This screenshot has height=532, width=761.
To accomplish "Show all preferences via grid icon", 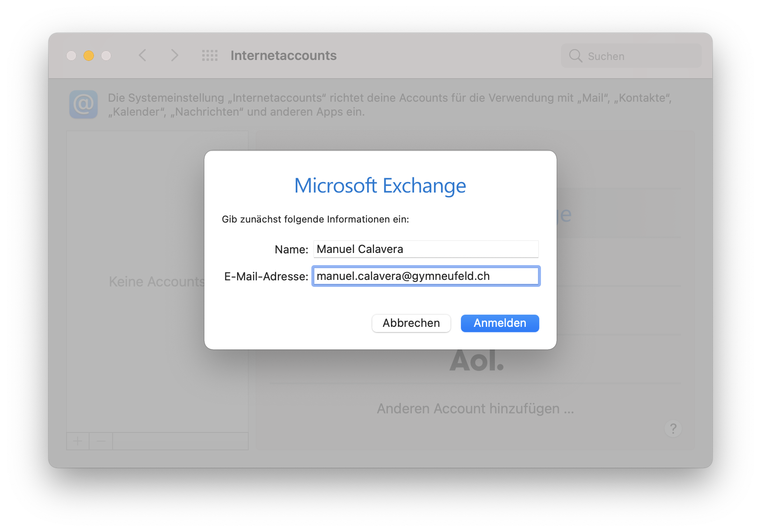I will coord(210,56).
